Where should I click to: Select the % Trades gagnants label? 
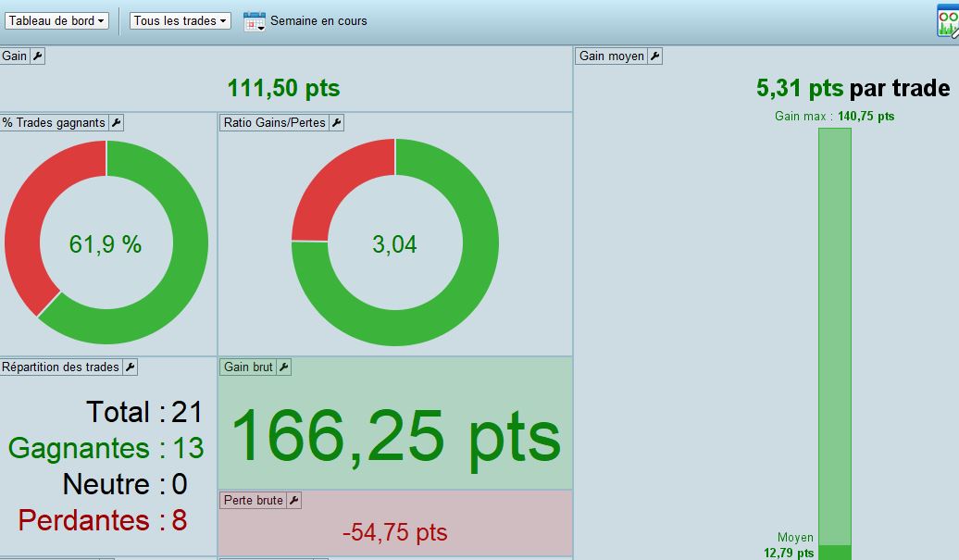[x=54, y=123]
